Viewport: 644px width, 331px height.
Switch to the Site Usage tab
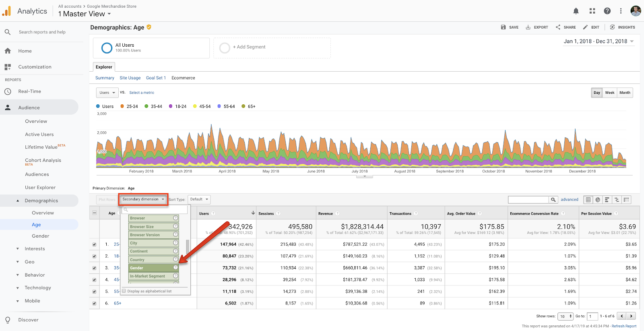click(x=130, y=78)
